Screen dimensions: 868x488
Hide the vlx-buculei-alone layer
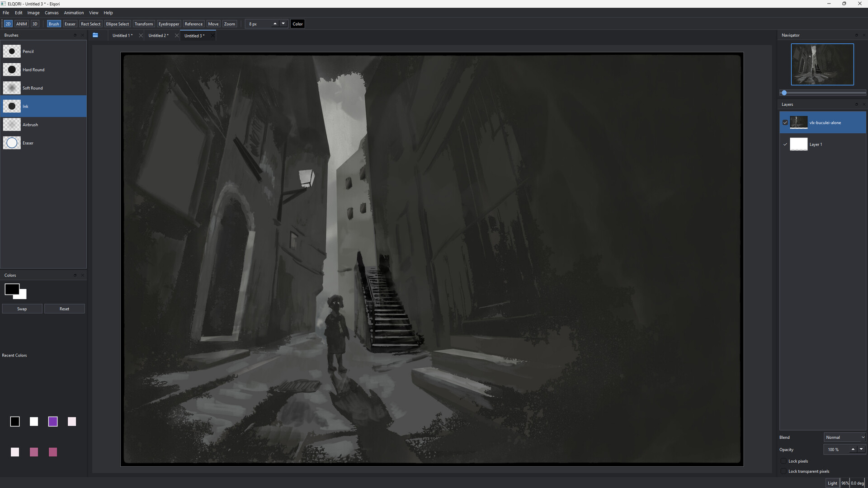[x=785, y=122]
